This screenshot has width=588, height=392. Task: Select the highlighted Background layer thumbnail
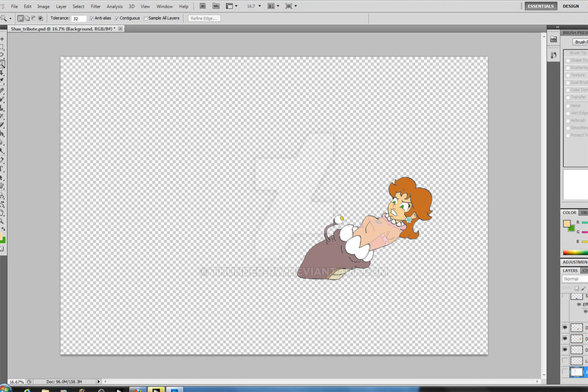tap(577, 372)
